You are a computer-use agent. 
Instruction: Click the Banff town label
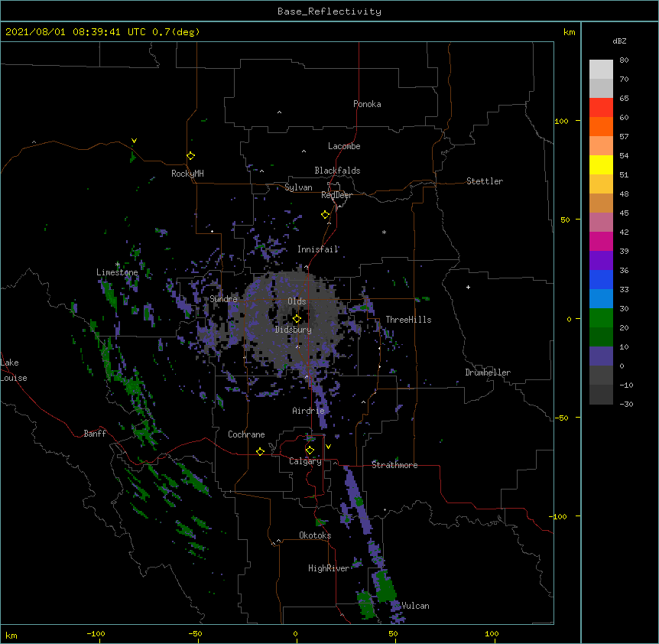(x=95, y=434)
